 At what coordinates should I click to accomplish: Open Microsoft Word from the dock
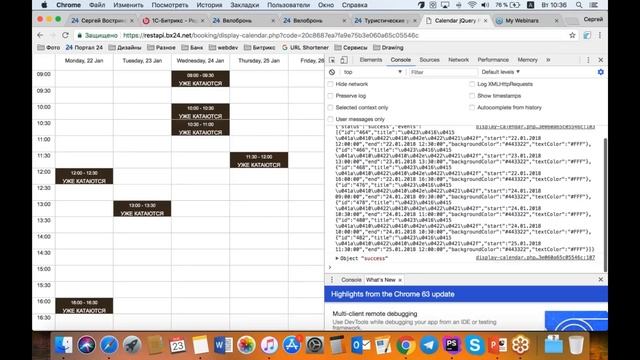click(x=223, y=345)
